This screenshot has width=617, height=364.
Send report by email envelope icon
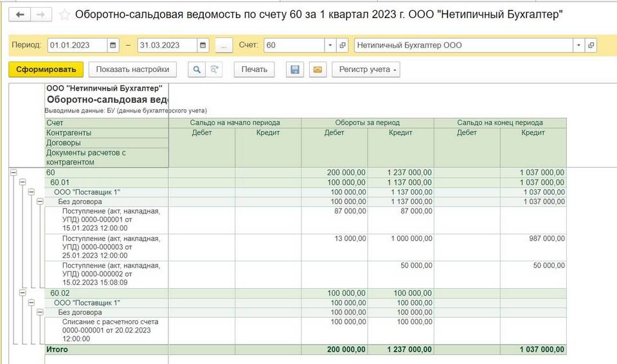tap(317, 69)
